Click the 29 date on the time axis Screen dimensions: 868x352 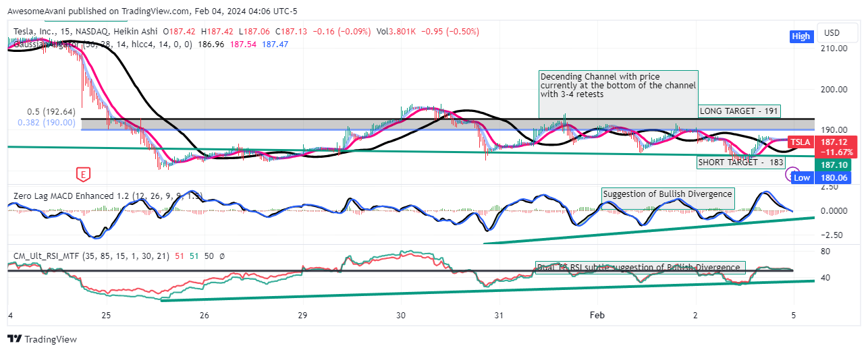click(302, 315)
